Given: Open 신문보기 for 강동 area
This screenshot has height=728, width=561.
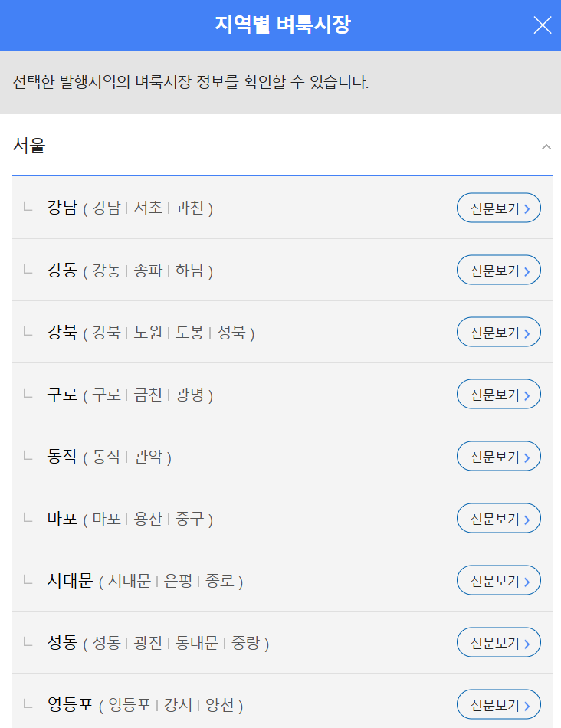Looking at the screenshot, I should click(498, 271).
